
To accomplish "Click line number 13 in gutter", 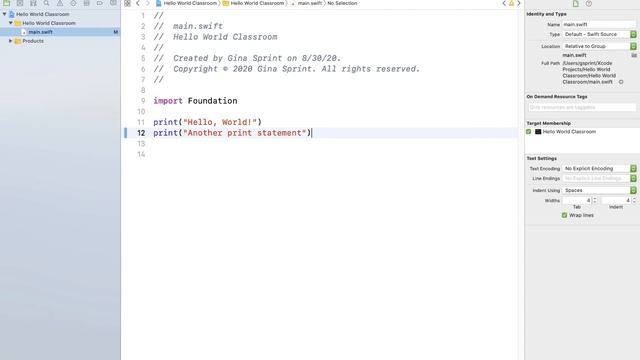I will click(x=141, y=144).
